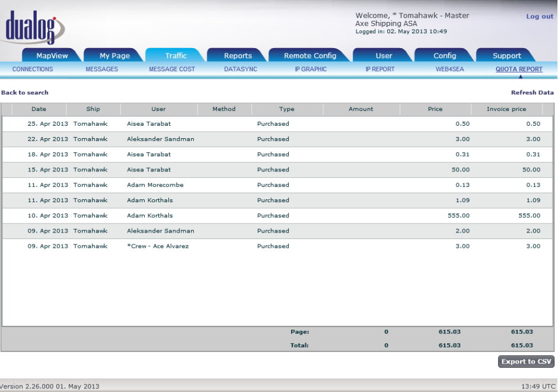This screenshot has width=558, height=392.
Task: Click Aleksander Sandman in 09. Apr row
Action: (161, 231)
